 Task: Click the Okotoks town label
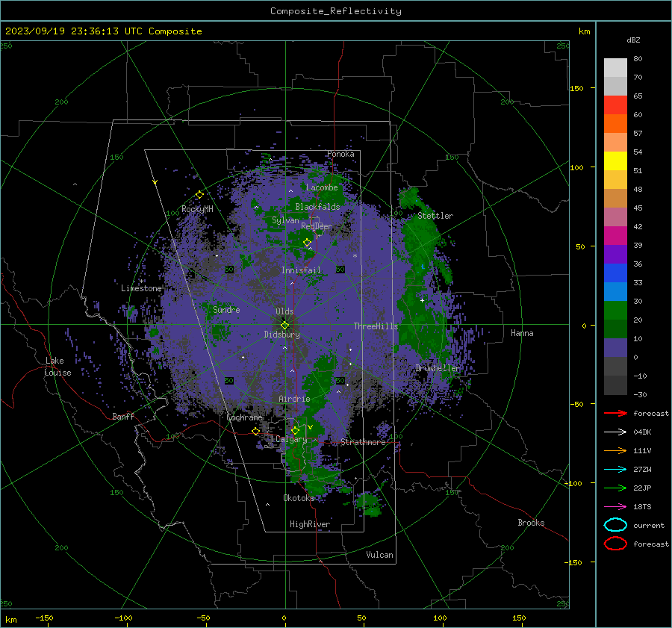299,498
